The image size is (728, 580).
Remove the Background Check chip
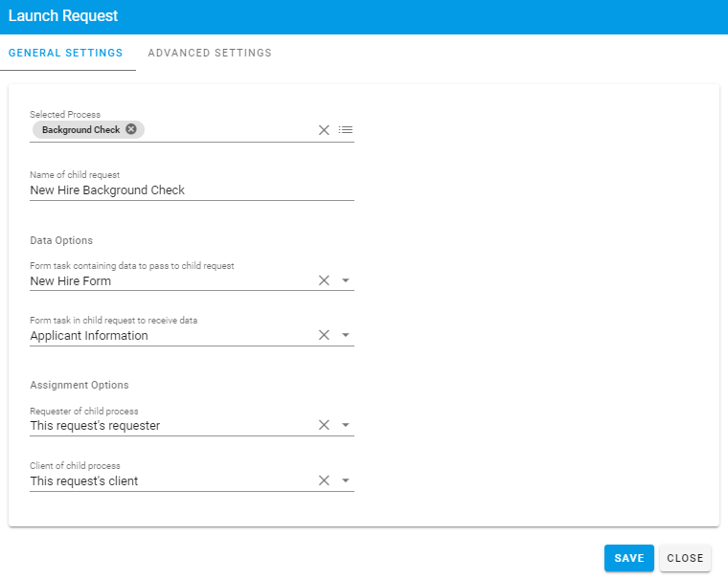coord(131,129)
